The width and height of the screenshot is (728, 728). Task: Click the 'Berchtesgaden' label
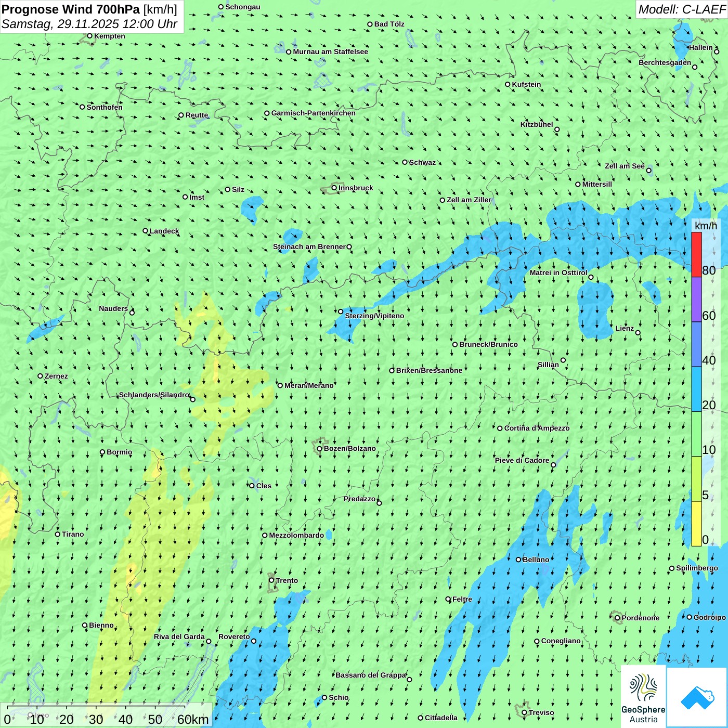pos(665,62)
